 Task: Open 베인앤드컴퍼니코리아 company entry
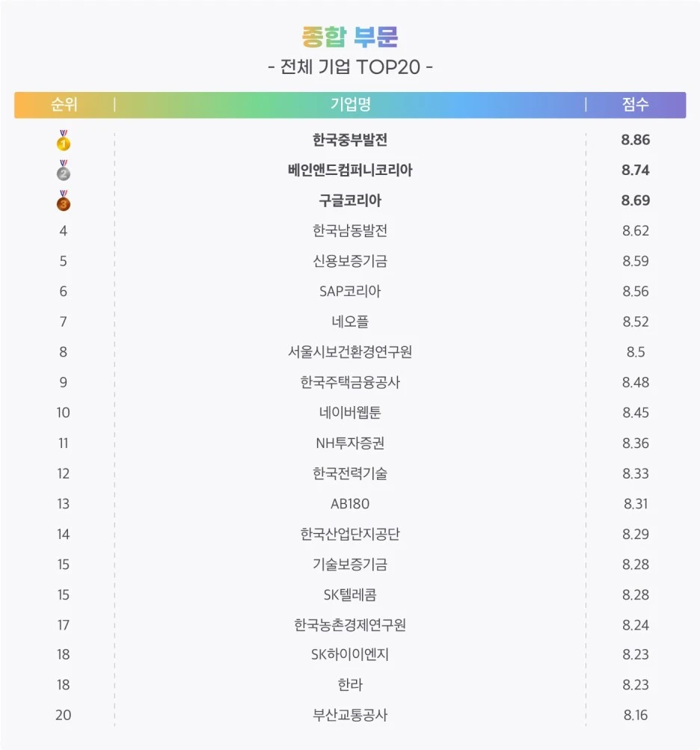click(350, 170)
